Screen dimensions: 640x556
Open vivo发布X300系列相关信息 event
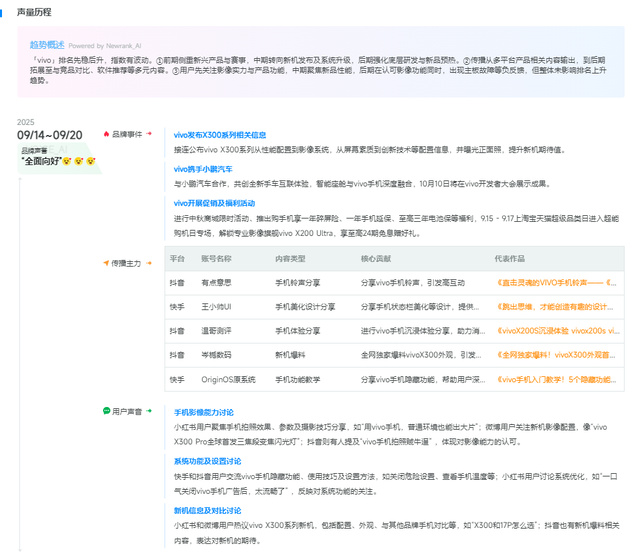(220, 135)
